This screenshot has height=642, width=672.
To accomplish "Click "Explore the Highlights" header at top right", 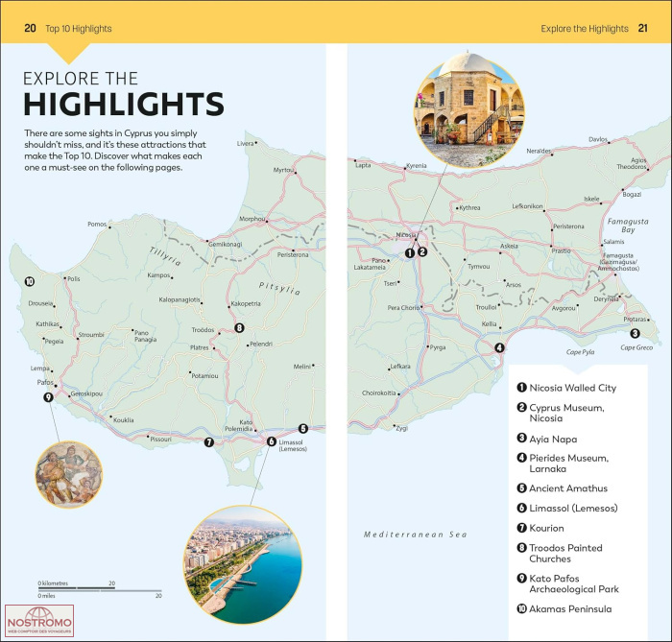I will click(x=585, y=29).
